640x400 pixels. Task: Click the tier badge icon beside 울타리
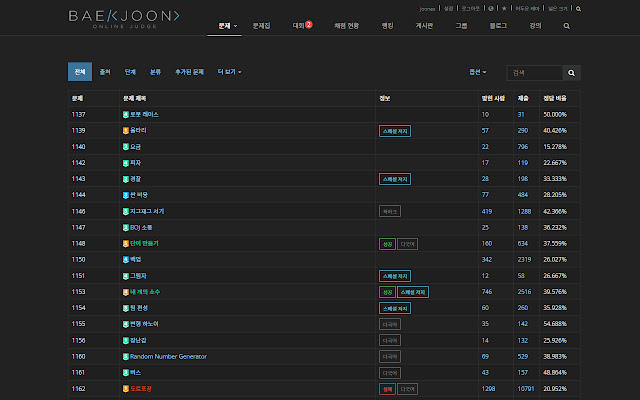pyautogui.click(x=126, y=131)
